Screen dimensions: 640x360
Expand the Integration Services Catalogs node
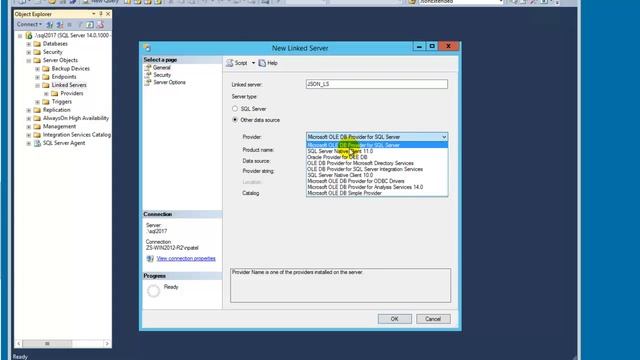29,135
